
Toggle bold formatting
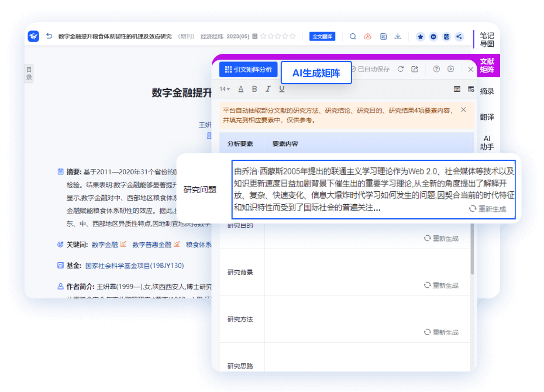254,88
